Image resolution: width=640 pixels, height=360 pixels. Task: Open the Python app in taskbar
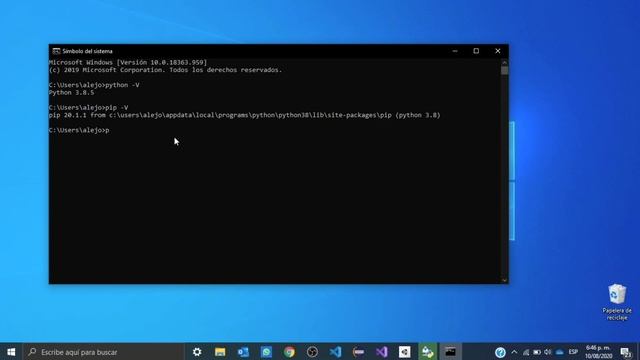tap(427, 352)
